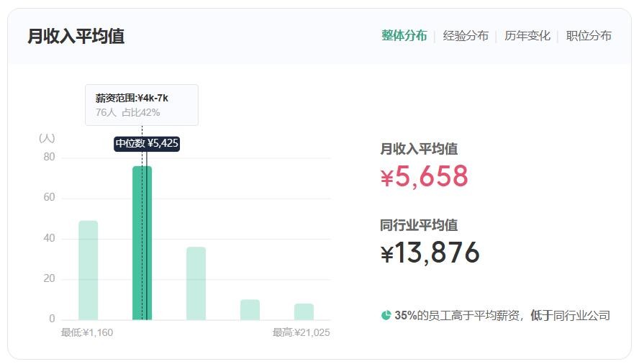Select the 历年变化 tab
The image size is (639, 364).
tap(527, 36)
